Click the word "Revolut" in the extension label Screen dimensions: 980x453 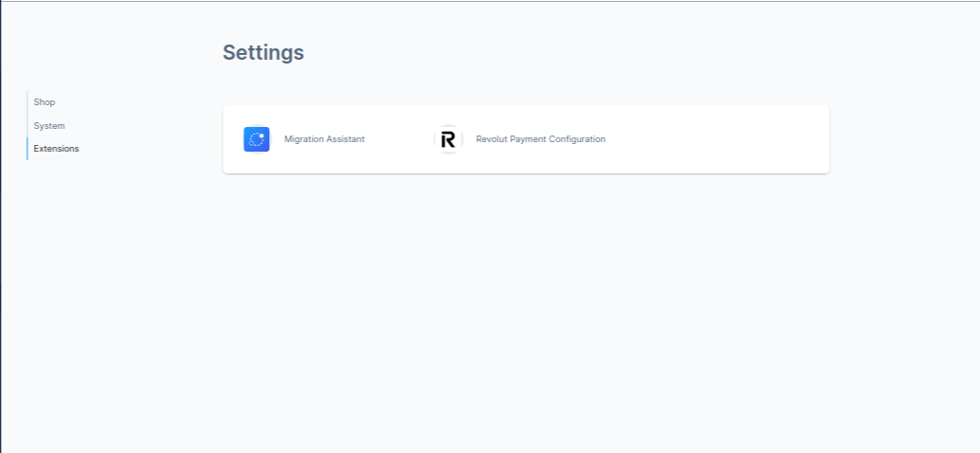click(x=491, y=139)
